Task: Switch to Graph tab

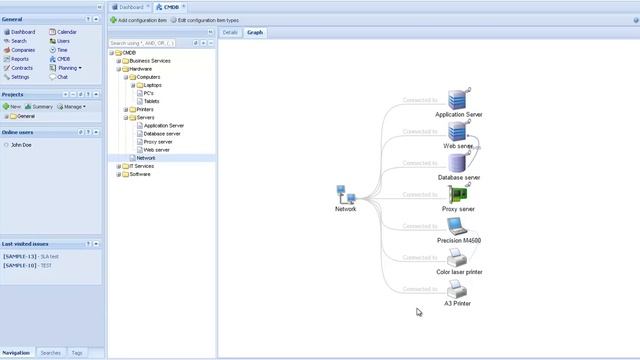Action: pos(255,32)
